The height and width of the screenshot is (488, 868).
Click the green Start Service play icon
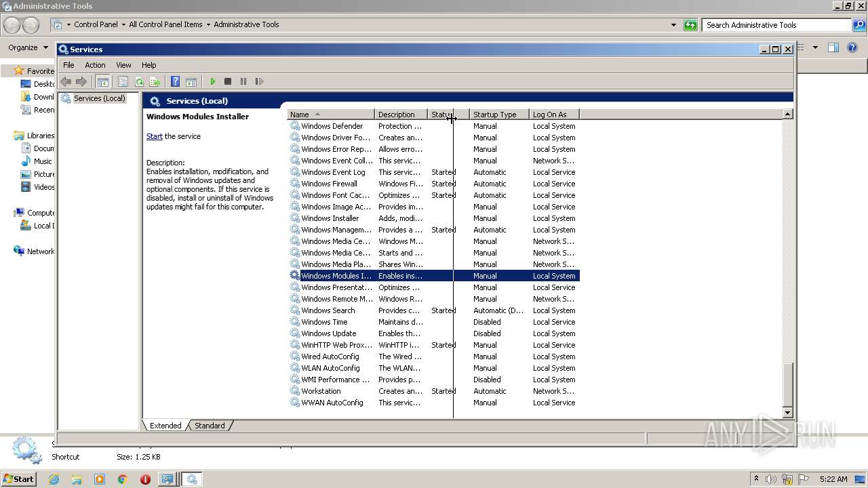212,81
